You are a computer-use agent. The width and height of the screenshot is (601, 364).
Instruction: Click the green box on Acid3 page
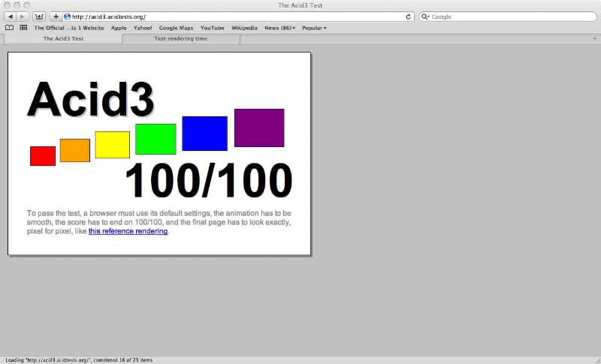(x=156, y=140)
